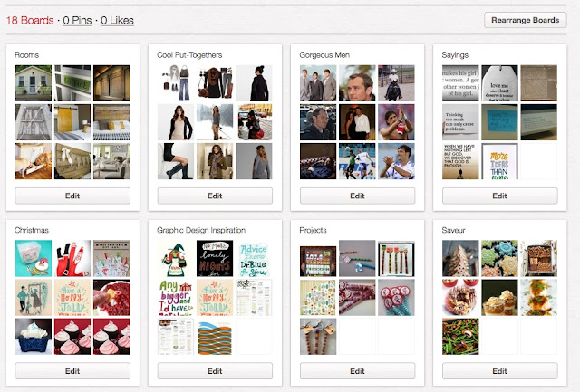Open the 18 Boards tab
Viewport: 580px width, 392px height.
[x=30, y=20]
